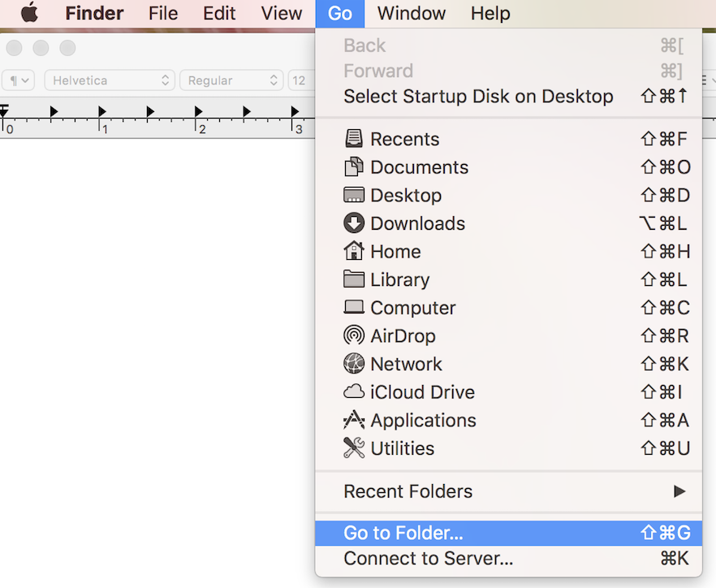
Task: Open the Apple menu
Action: [29, 14]
